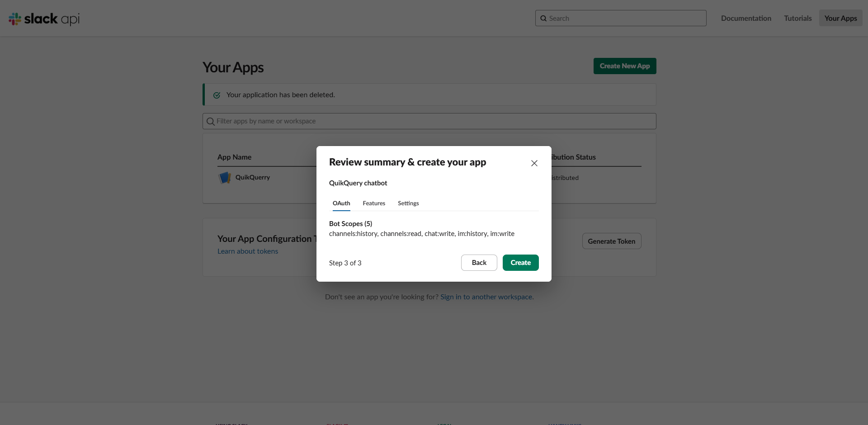Open the QuikQuerry app entry
Image resolution: width=868 pixels, height=425 pixels.
click(253, 178)
